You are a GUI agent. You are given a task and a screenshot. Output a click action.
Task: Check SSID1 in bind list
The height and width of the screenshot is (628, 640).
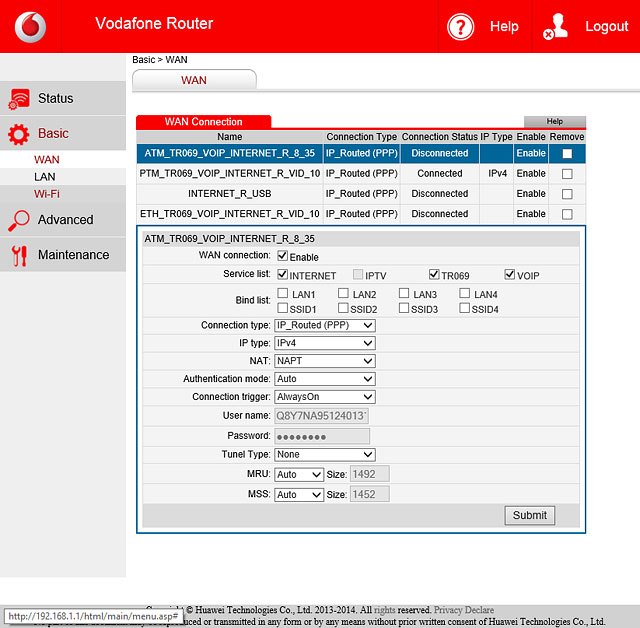[282, 308]
